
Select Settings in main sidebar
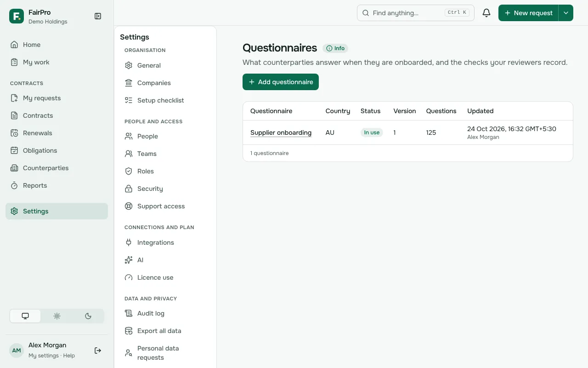tap(57, 211)
